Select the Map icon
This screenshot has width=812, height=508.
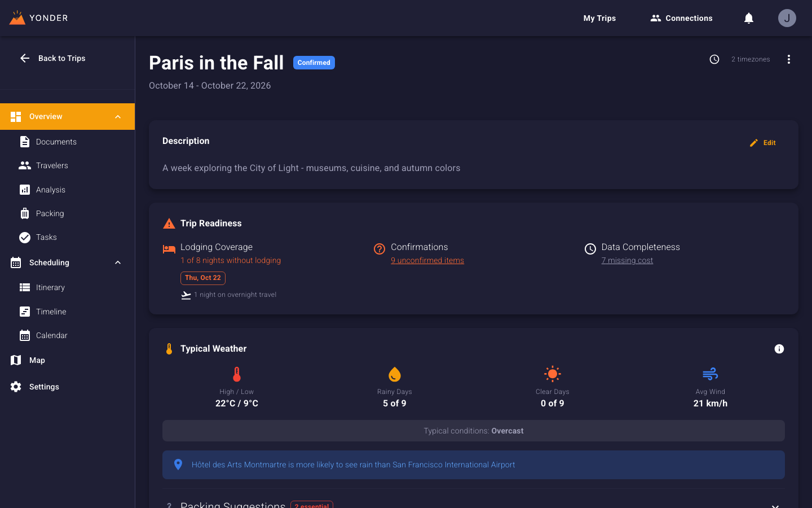(x=15, y=360)
